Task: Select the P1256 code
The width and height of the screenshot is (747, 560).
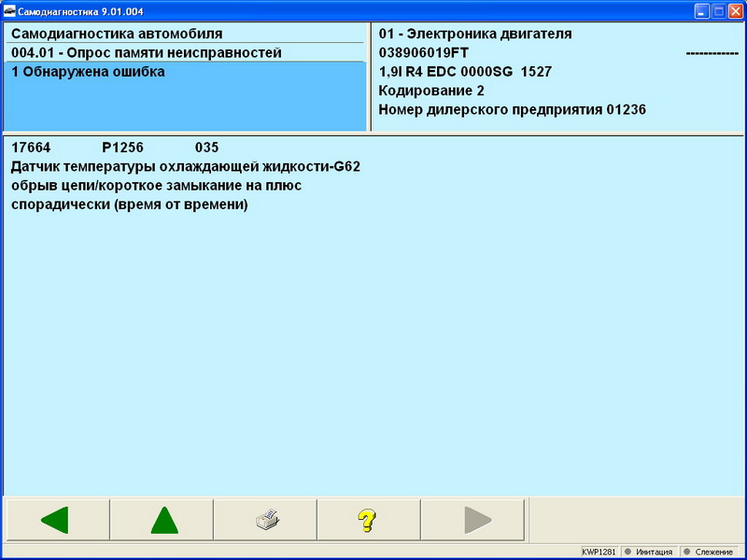Action: pyautogui.click(x=123, y=147)
